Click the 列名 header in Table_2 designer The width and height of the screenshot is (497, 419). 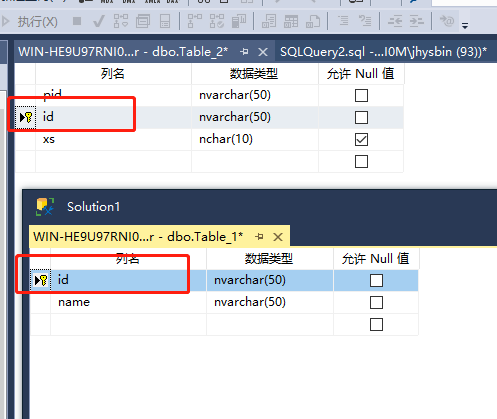pos(113,74)
